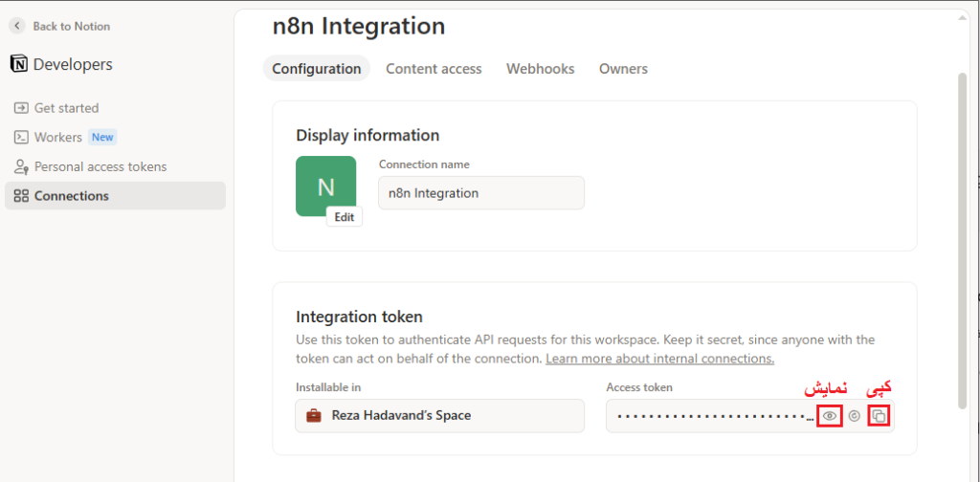The height and width of the screenshot is (482, 980).
Task: Click the Installable in workspace field
Action: point(439,416)
